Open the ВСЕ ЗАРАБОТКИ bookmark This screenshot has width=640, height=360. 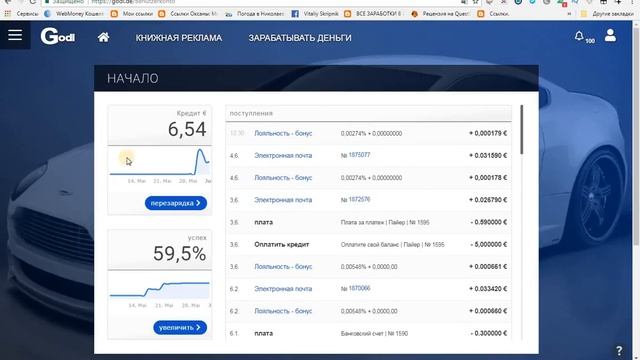tap(373, 14)
